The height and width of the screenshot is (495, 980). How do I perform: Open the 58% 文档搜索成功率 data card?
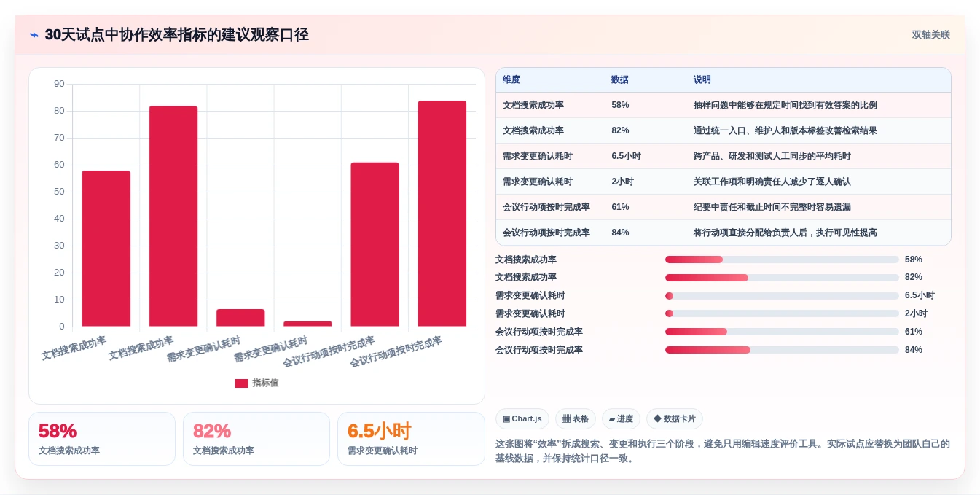(102, 439)
